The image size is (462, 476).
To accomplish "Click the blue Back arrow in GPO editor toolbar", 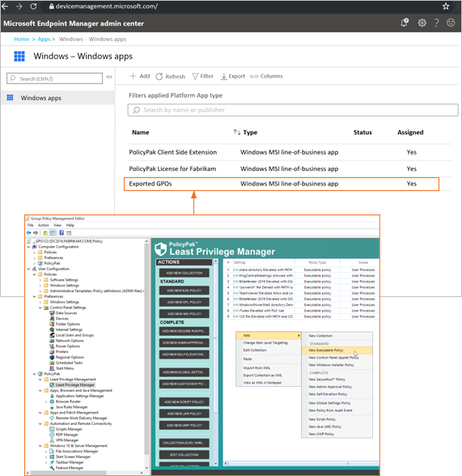I will click(29, 233).
